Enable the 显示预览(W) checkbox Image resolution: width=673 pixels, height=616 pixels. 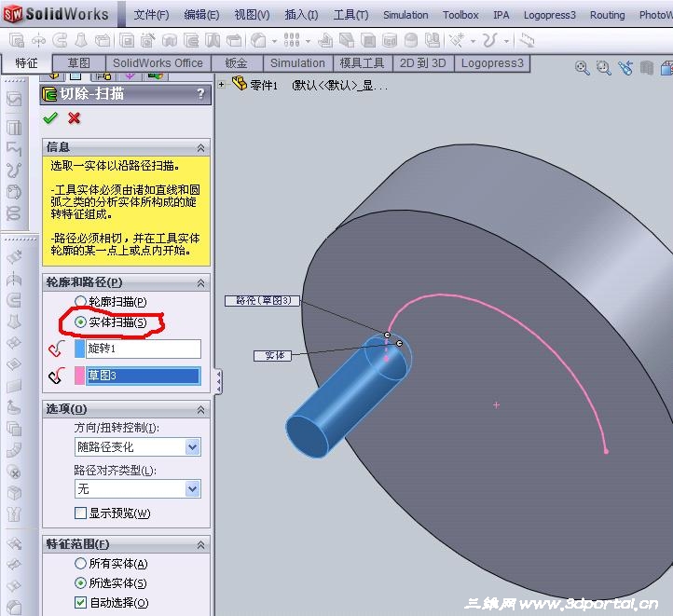(x=80, y=513)
